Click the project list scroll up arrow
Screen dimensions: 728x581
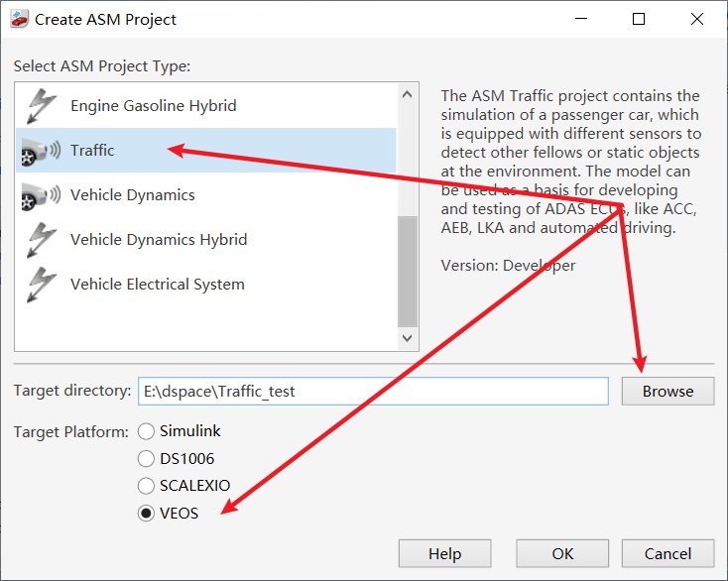pos(408,94)
